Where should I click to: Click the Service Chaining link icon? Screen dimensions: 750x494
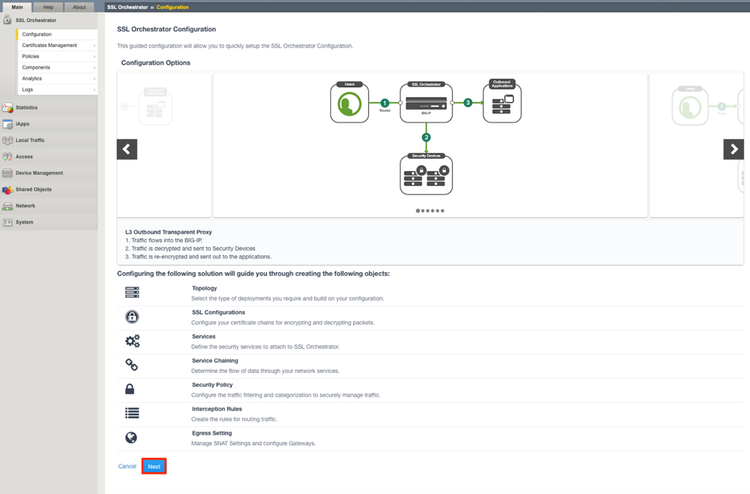[132, 365]
